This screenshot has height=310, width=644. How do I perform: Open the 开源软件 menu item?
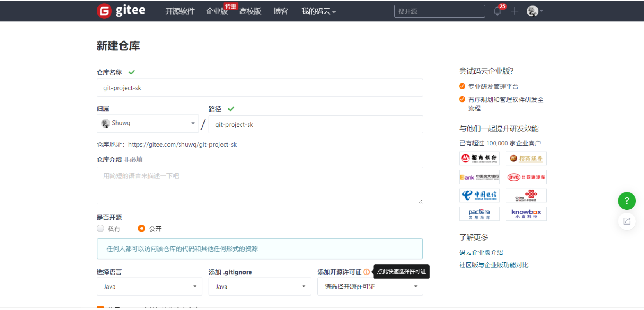[180, 11]
